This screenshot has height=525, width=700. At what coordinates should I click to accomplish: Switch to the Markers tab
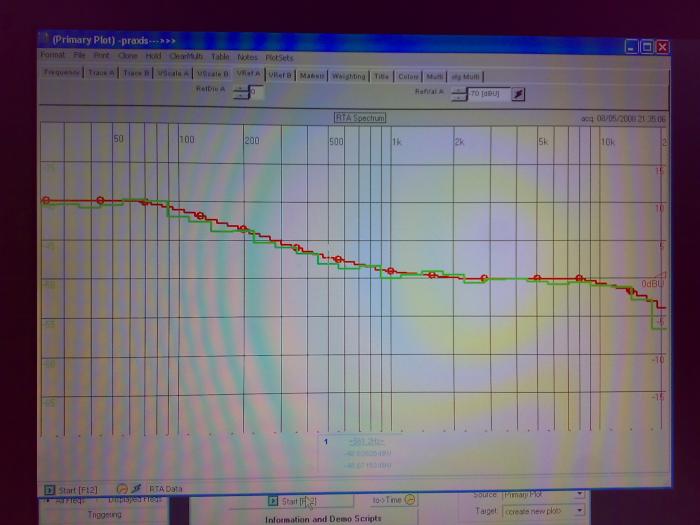tap(312, 75)
